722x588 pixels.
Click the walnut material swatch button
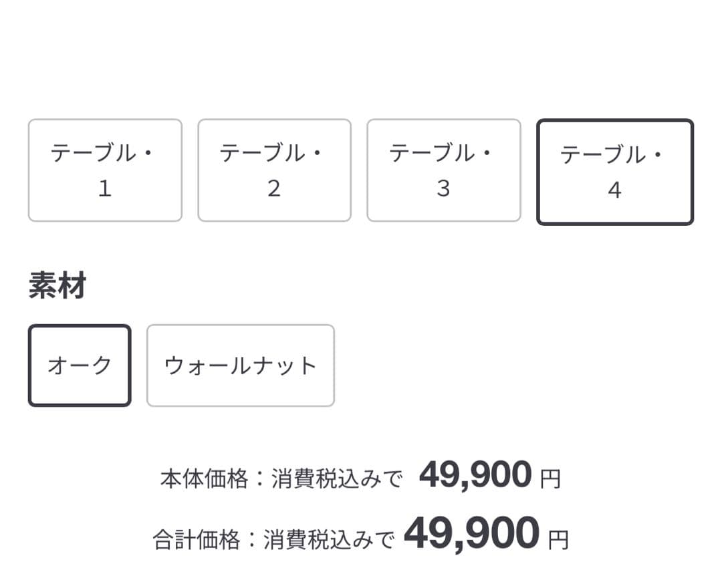click(240, 364)
